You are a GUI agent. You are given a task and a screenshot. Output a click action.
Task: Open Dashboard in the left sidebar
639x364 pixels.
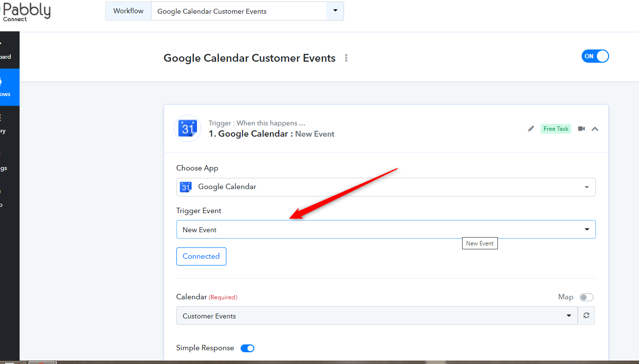point(9,50)
